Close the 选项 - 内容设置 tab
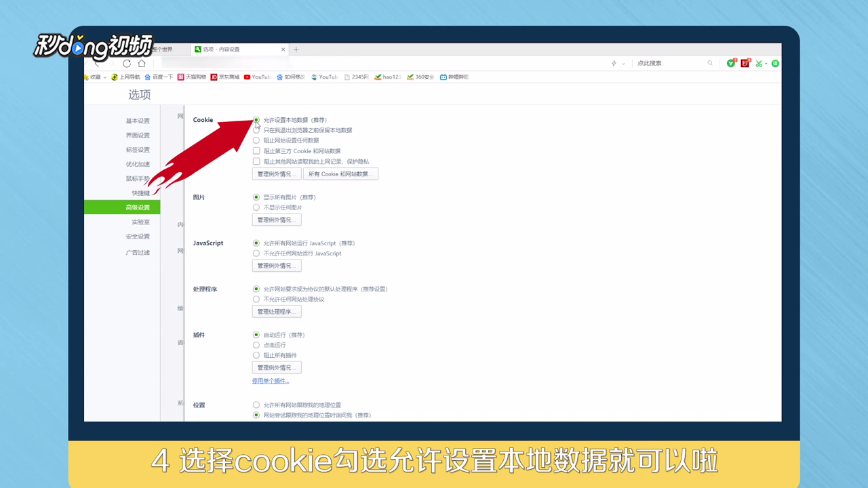The image size is (868, 488). (283, 49)
